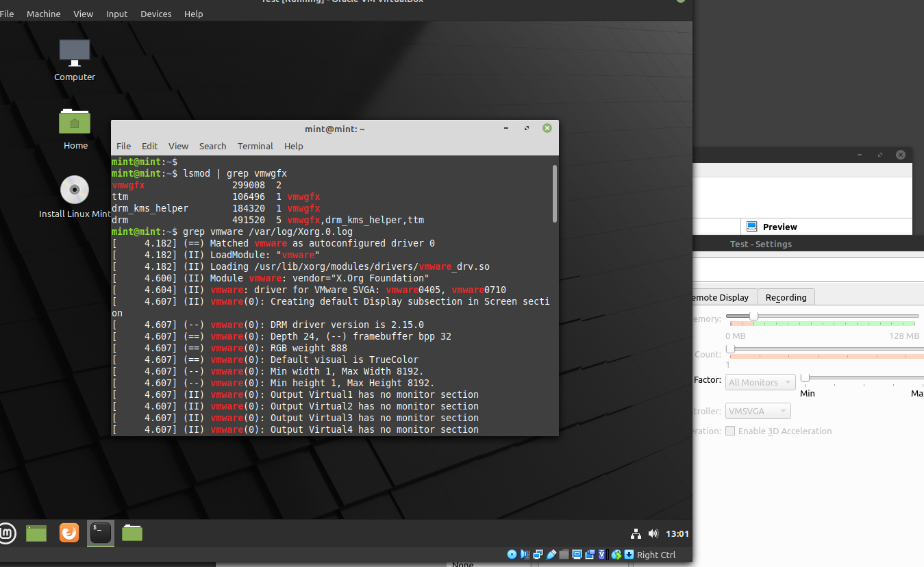Open the VMSVGA graphics controller dropdown
Screen dimensions: 924x567
pos(758,411)
